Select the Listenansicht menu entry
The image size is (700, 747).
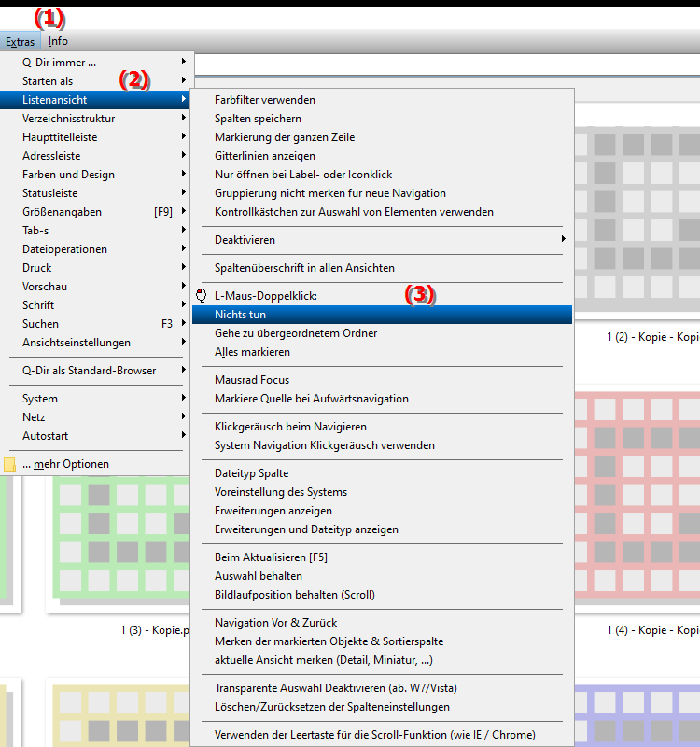(x=95, y=100)
